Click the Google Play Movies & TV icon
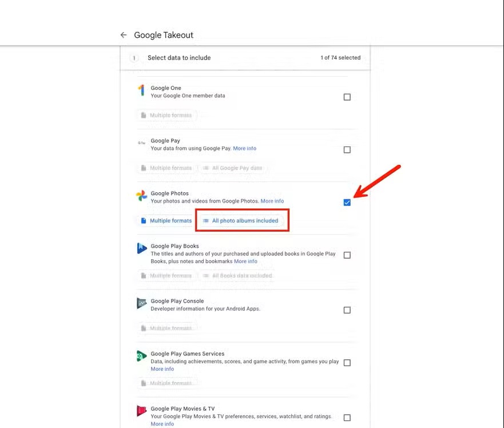Screen dimensions: 504x428 point(142,411)
